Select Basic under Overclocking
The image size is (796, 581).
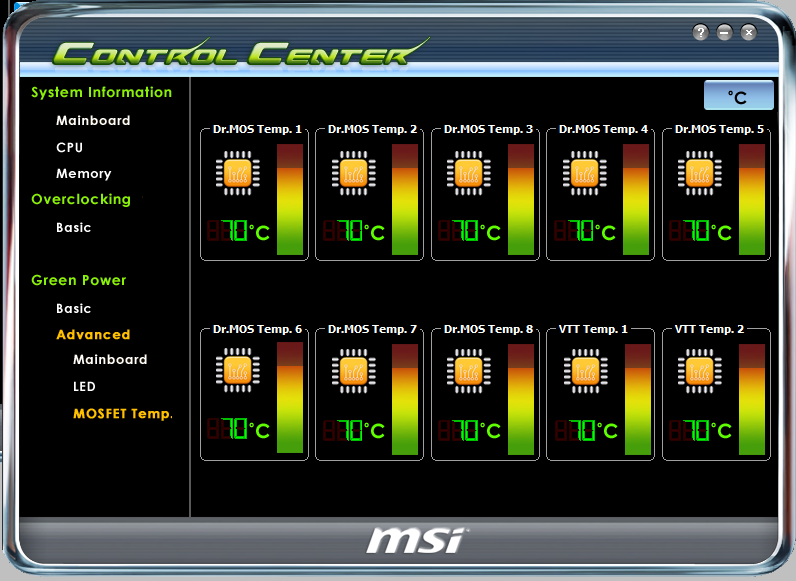click(74, 228)
